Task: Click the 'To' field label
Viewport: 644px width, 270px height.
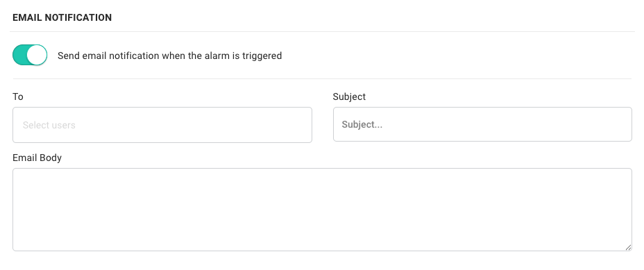Action: (x=17, y=96)
